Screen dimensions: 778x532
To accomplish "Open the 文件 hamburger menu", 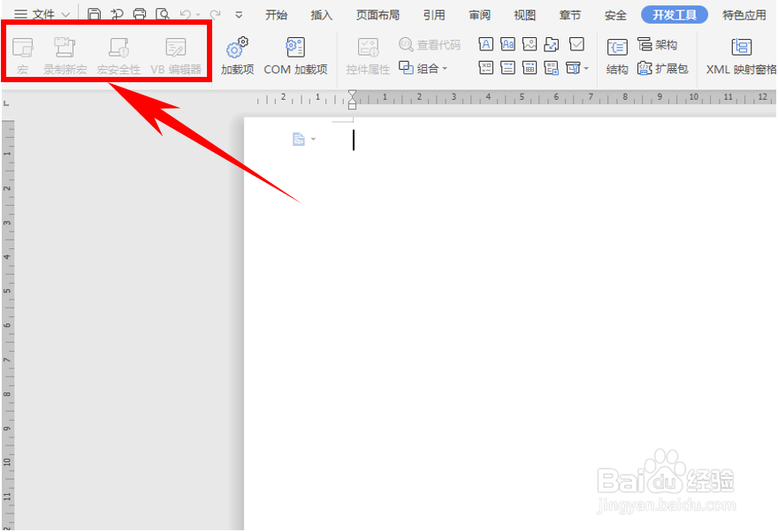I will coord(21,14).
